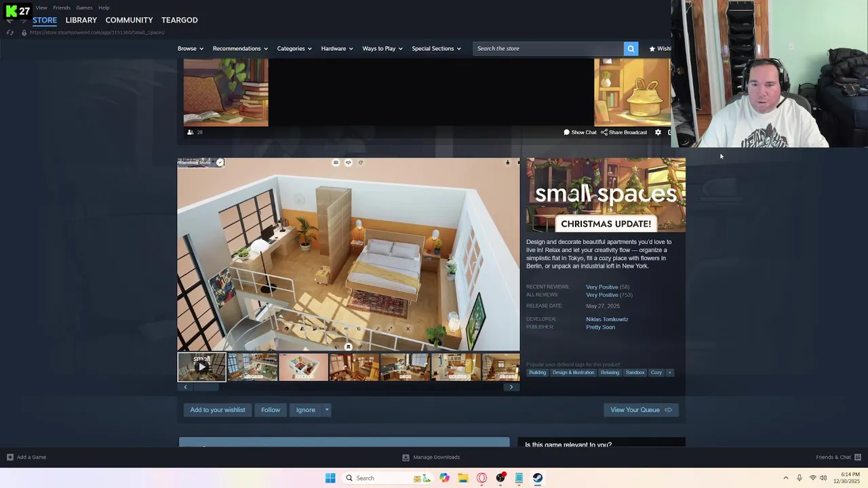Click the Cozy tag
The height and width of the screenshot is (488, 868).
[656, 372]
